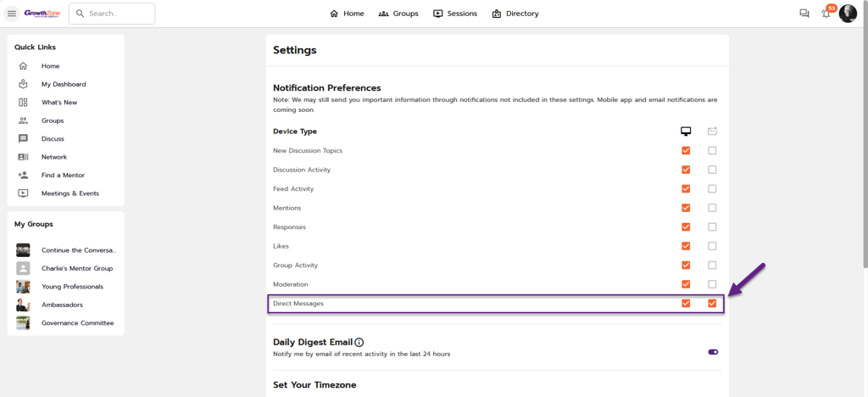868x397 pixels.
Task: Open the notifications bell icon
Action: 826,14
